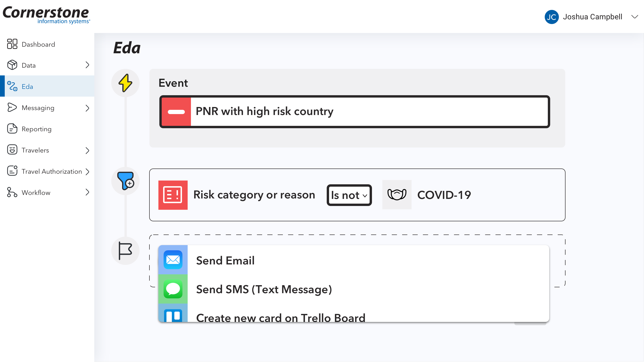Viewport: 644px width, 362px height.
Task: Click the COVID-19 mask icon
Action: pyautogui.click(x=397, y=195)
